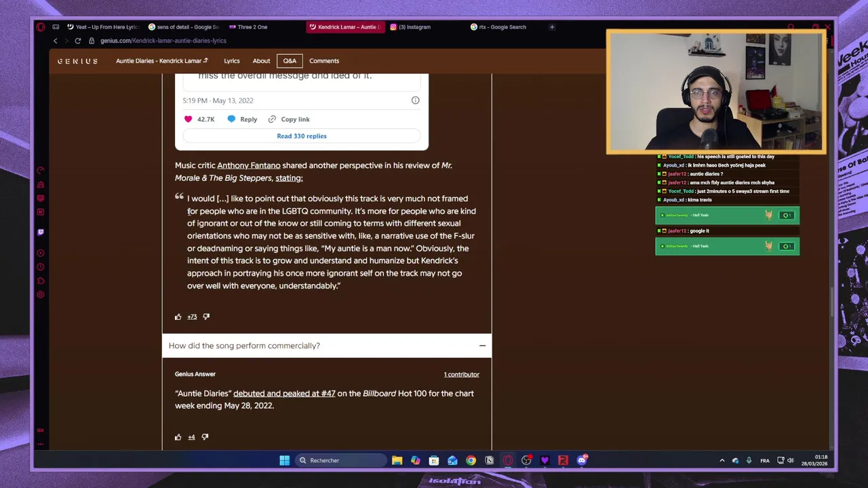Open the Anthony Fantano link
This screenshot has height=488, width=868.
(x=248, y=165)
